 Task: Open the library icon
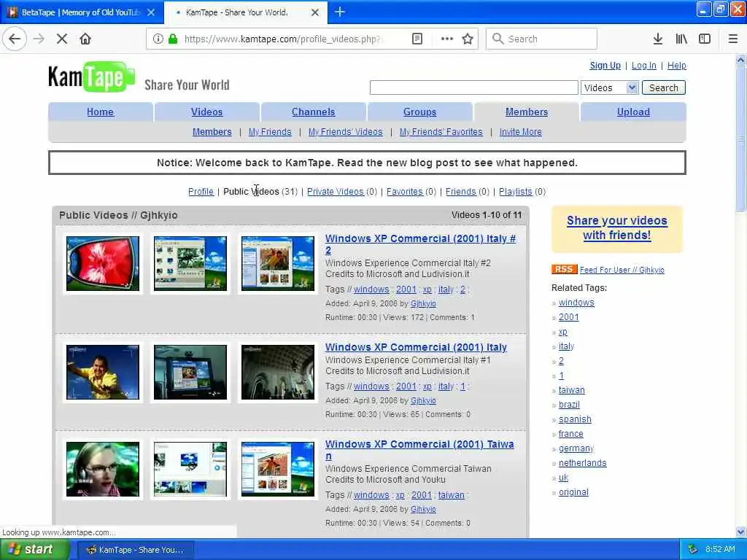(681, 39)
